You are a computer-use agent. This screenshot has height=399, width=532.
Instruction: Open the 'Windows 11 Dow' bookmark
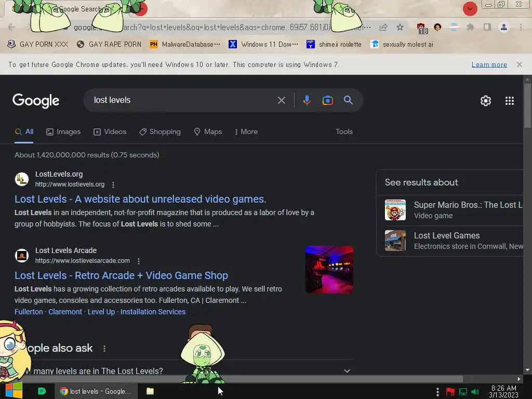click(263, 45)
